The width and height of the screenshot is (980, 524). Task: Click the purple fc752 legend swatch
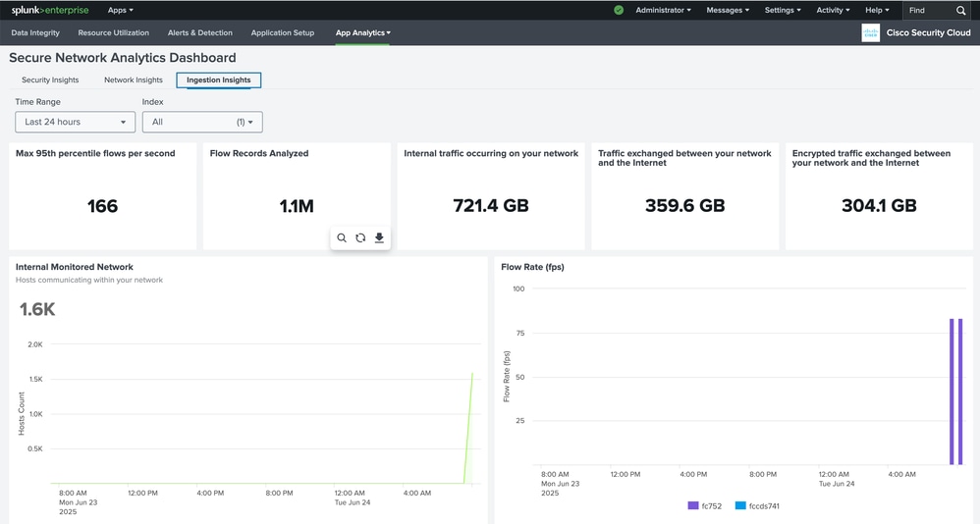692,505
